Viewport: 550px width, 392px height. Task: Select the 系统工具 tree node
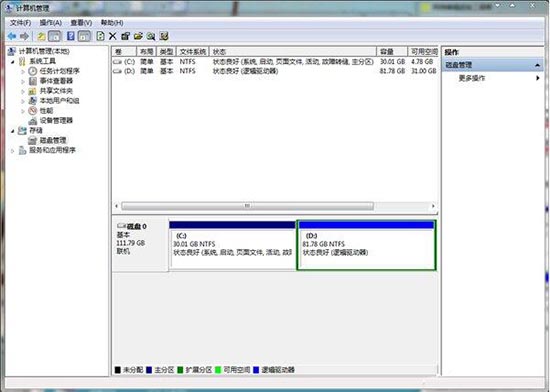tap(42, 61)
